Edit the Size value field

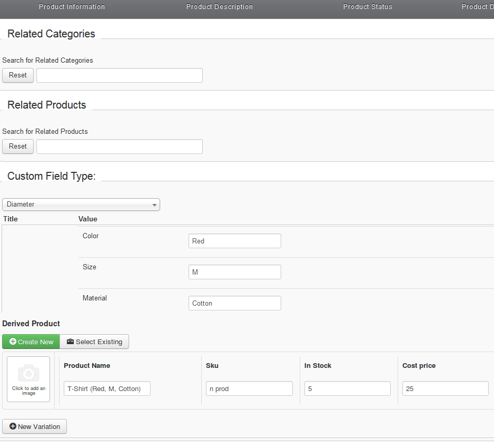pos(235,272)
